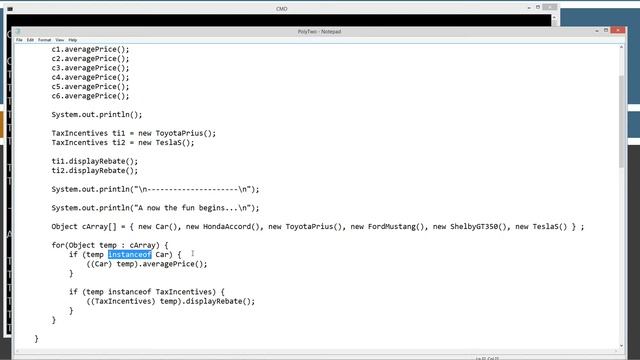Click the Notepad icon in the title bar
Viewport: 640px width, 360px height.
(x=18, y=31)
